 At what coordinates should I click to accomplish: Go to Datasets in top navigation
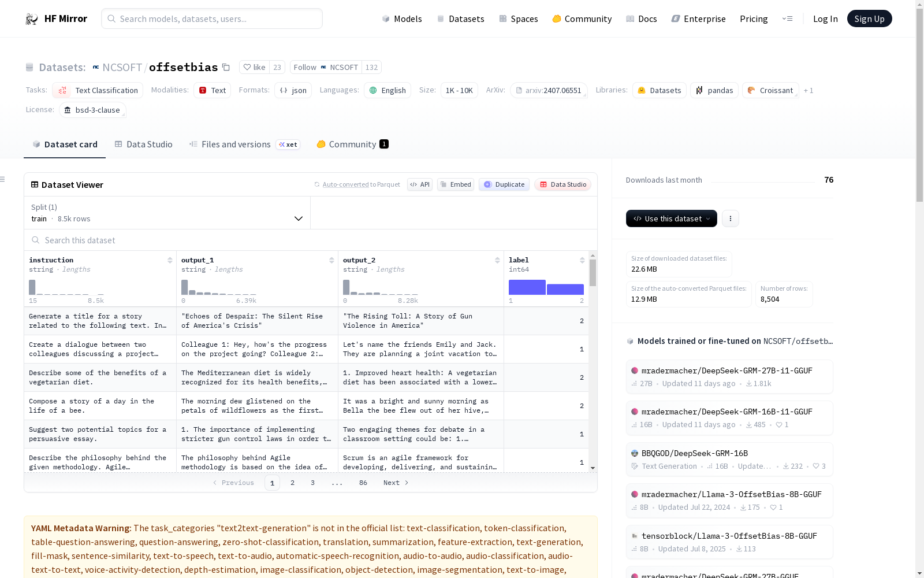460,18
